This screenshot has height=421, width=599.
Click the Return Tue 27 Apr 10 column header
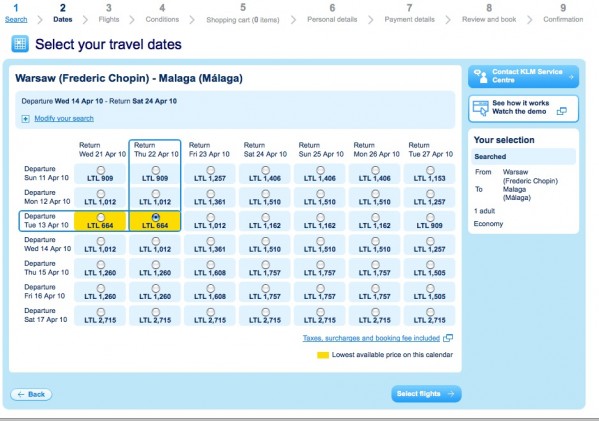click(x=431, y=150)
